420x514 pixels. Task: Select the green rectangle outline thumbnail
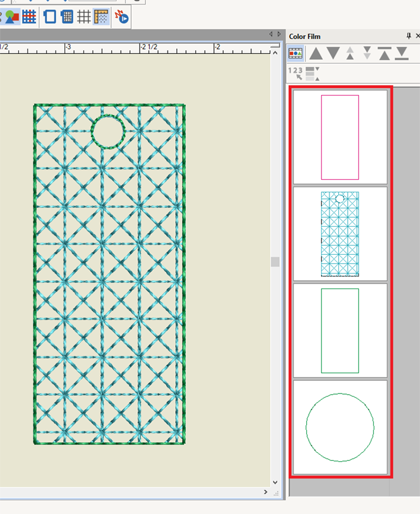[x=340, y=331]
